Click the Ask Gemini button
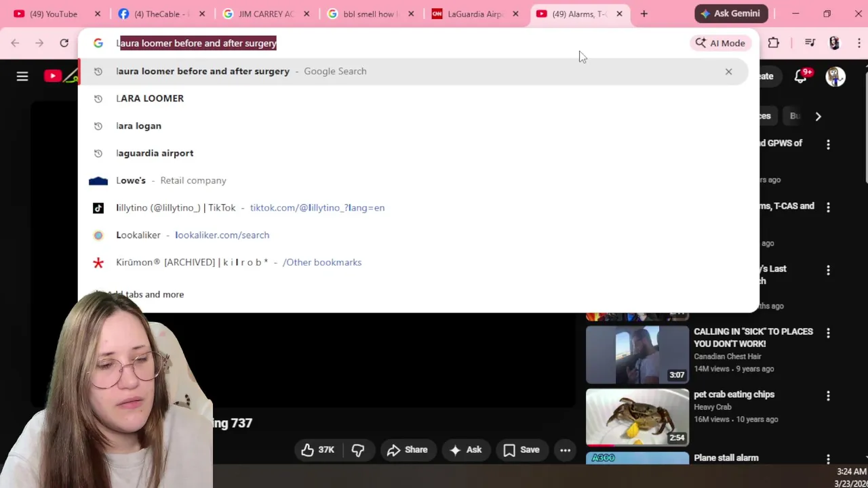 coord(731,14)
